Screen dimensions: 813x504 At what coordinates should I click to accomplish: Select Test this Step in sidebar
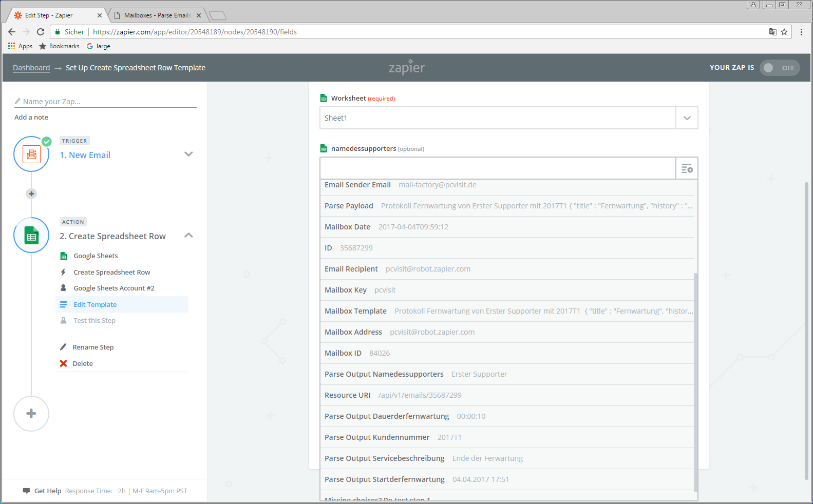pos(94,320)
